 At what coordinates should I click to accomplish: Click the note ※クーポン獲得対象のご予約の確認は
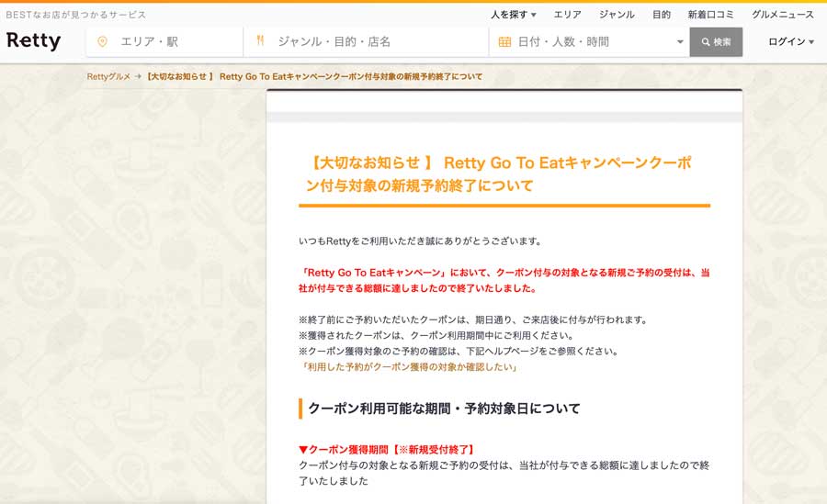(x=459, y=351)
